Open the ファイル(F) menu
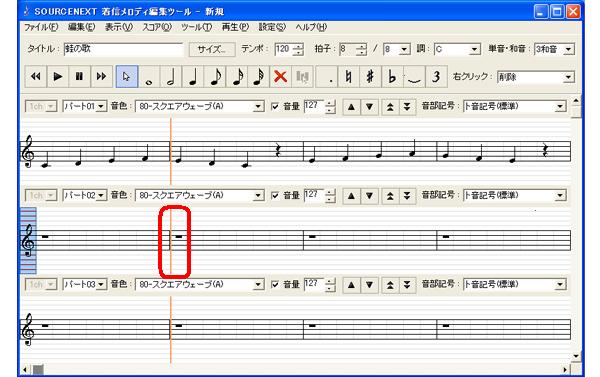Screen dimensions: 600x377 click(41, 27)
